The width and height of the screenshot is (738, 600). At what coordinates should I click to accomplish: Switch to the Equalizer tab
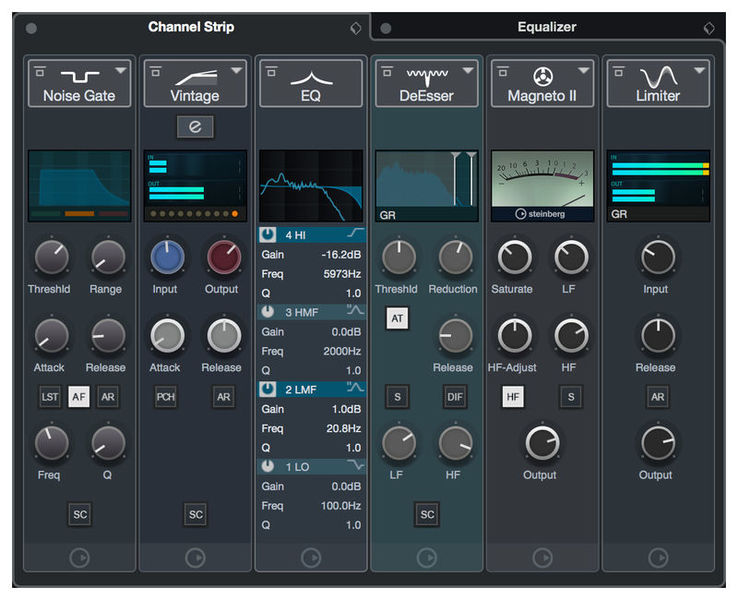coord(546,28)
